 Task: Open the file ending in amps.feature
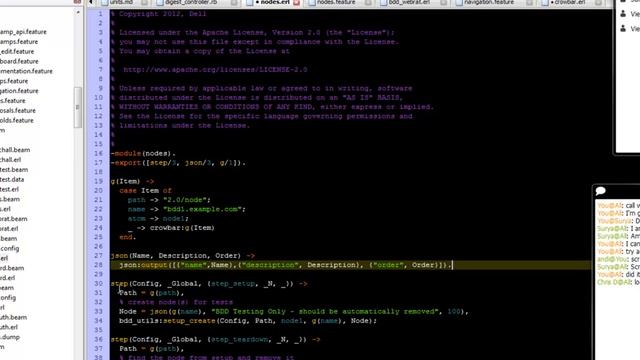pos(19,42)
